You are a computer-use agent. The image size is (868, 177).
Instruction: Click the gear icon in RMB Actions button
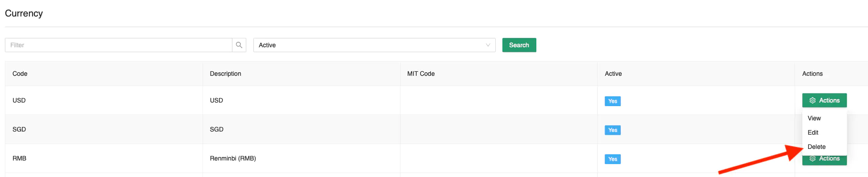(813, 159)
